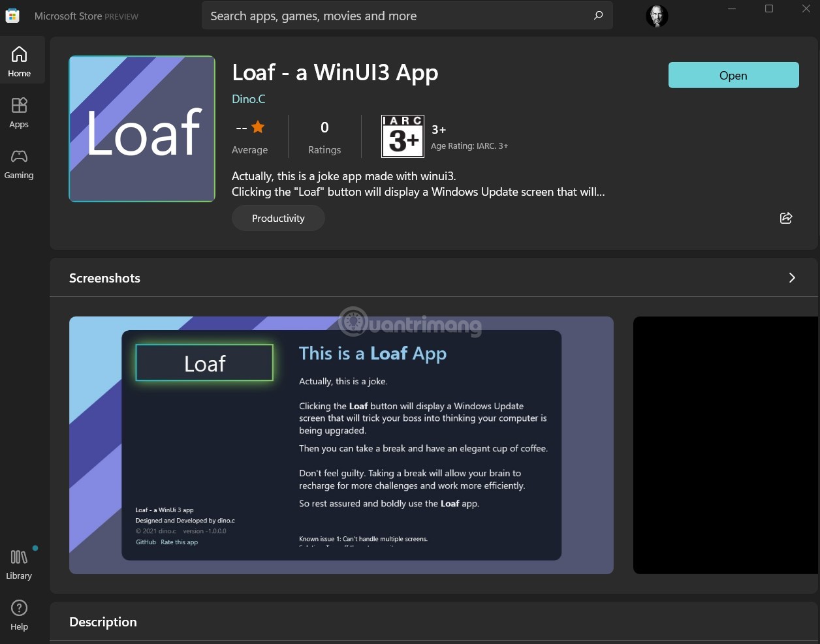Go to Apps section in sidebar
This screenshot has height=644, width=820.
19,113
